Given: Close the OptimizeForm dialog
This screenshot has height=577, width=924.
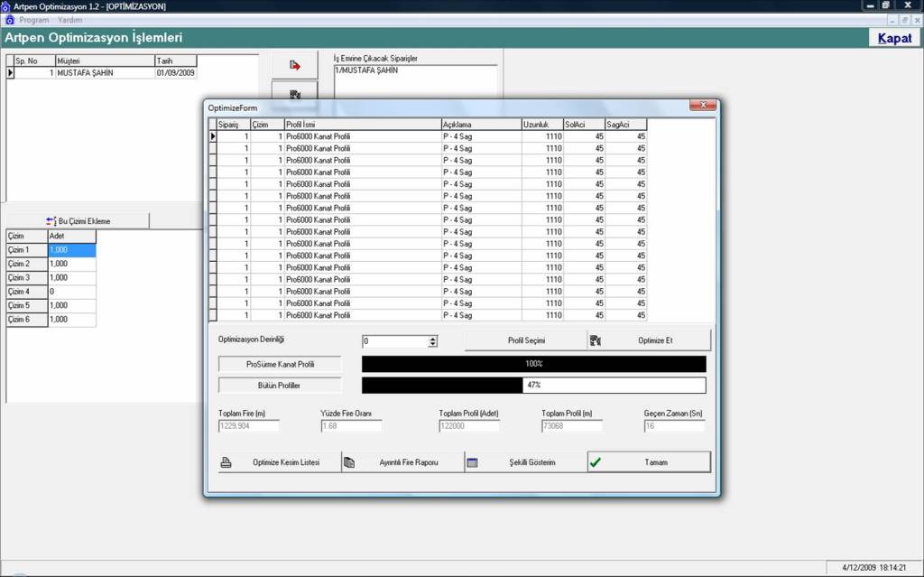Looking at the screenshot, I should click(x=703, y=106).
